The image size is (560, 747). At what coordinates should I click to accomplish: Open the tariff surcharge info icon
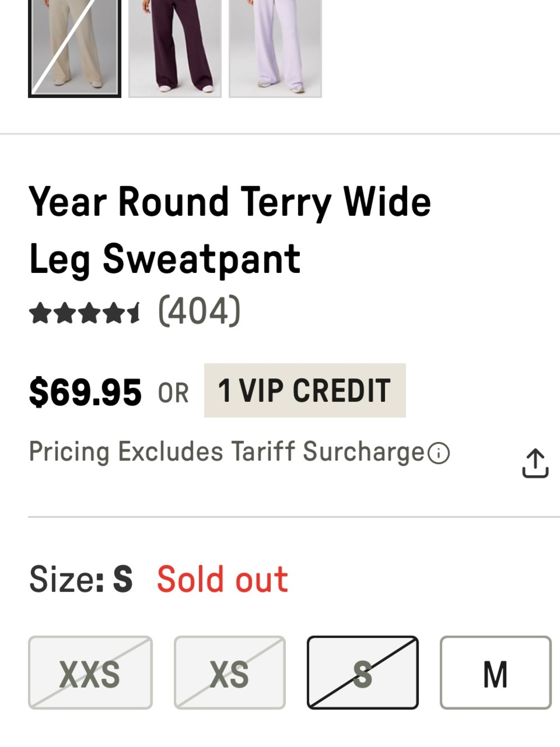438,453
